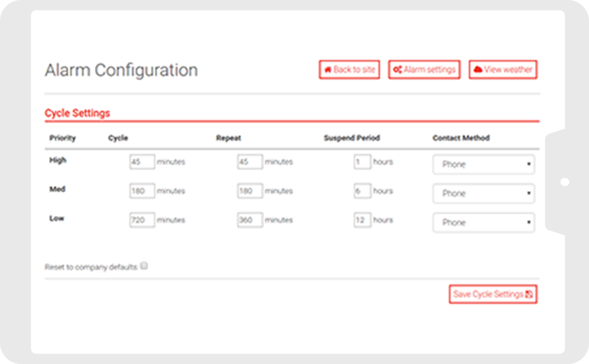
Task: Open the Low priority contact method dropdown
Action: [483, 222]
